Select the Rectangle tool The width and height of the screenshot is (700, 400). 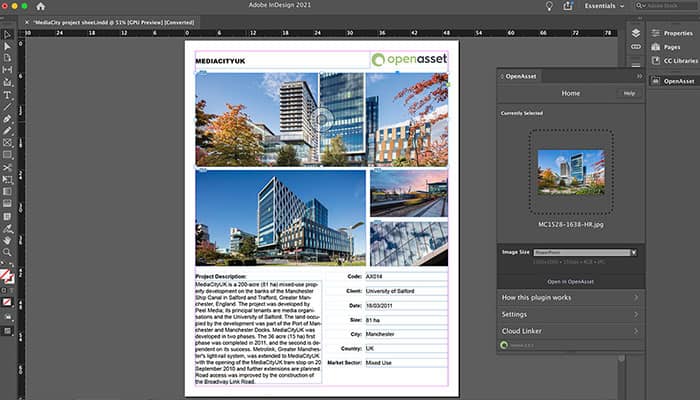point(7,155)
